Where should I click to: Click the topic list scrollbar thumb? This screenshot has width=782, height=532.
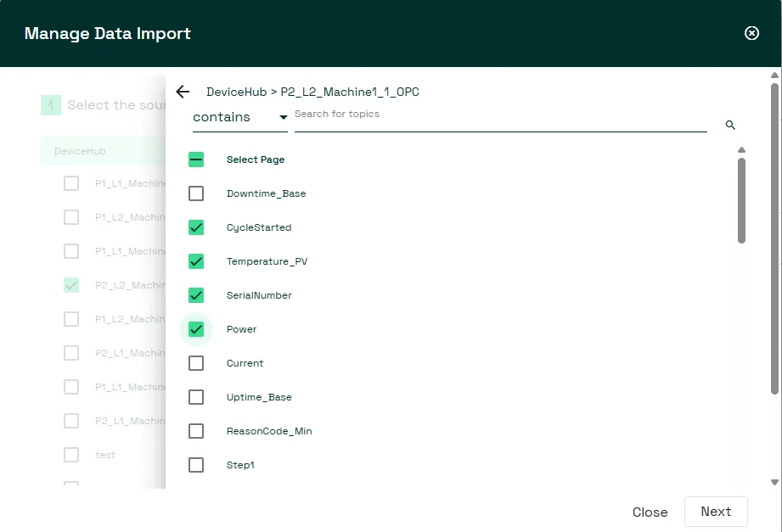(741, 200)
